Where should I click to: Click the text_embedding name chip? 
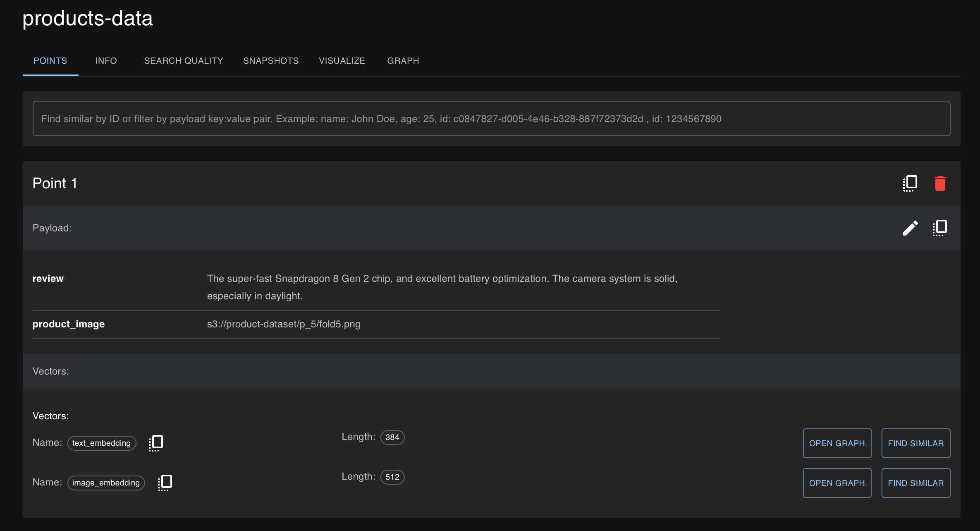[101, 443]
